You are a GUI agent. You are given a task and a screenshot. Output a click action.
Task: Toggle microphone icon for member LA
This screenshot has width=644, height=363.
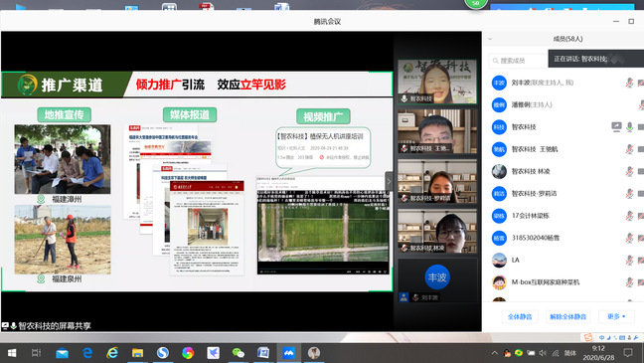coord(629,261)
